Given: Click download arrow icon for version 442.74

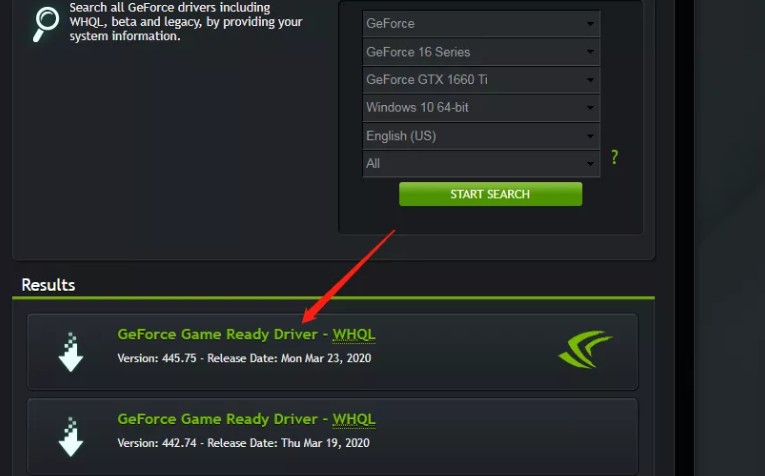Looking at the screenshot, I should point(71,436).
